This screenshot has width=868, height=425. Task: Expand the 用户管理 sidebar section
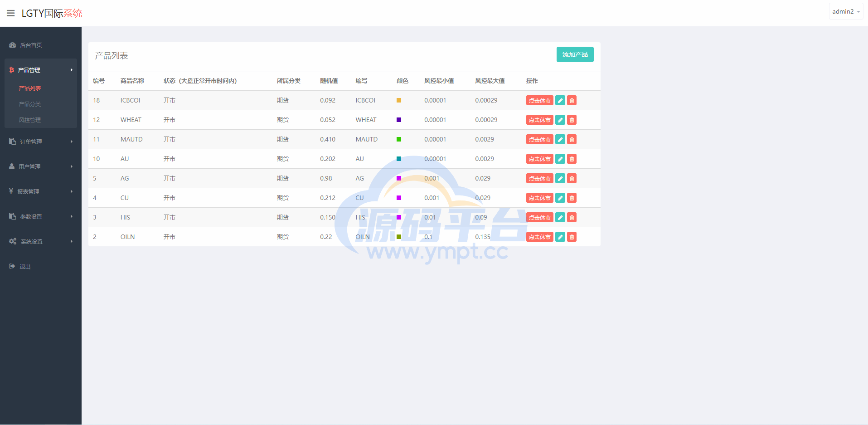(41, 166)
